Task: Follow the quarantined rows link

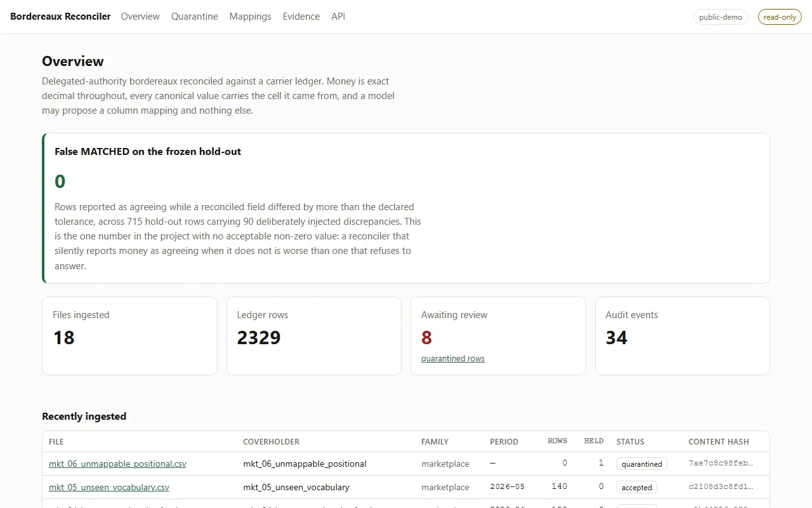Action: [453, 359]
